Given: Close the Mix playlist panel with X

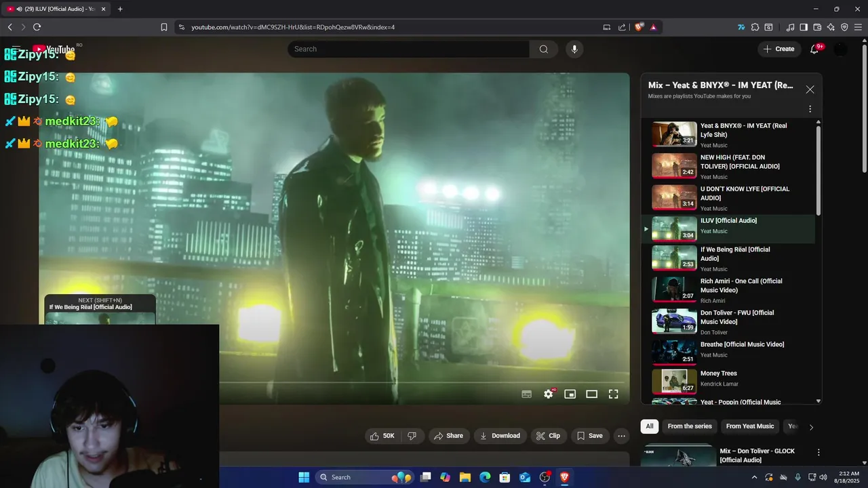Looking at the screenshot, I should click(x=810, y=89).
